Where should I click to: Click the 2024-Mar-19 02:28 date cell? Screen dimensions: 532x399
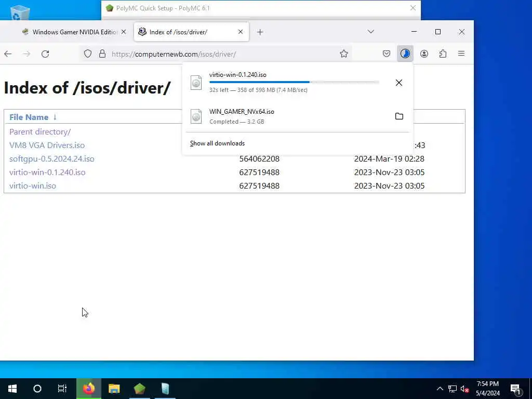coord(389,159)
